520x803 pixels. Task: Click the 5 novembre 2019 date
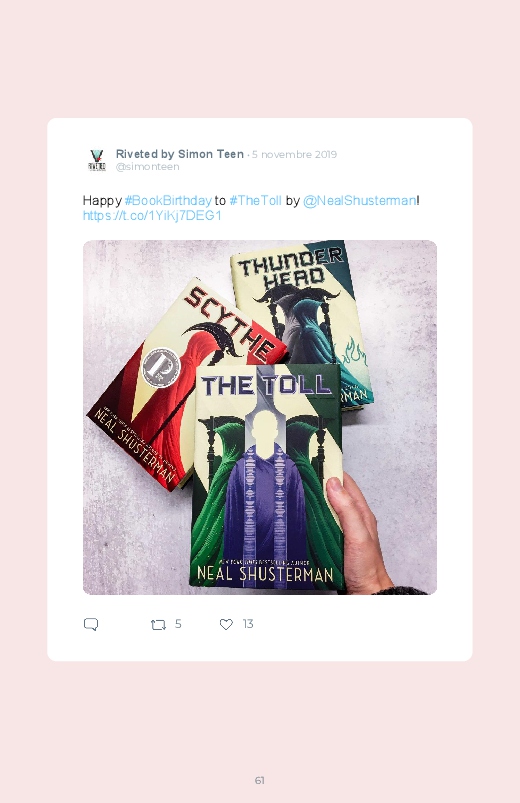[294, 155]
